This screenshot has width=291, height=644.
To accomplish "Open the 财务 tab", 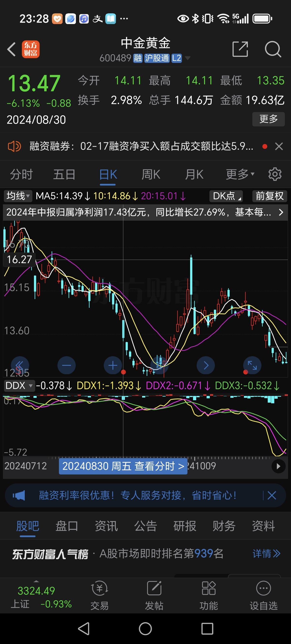I will coord(224,526).
